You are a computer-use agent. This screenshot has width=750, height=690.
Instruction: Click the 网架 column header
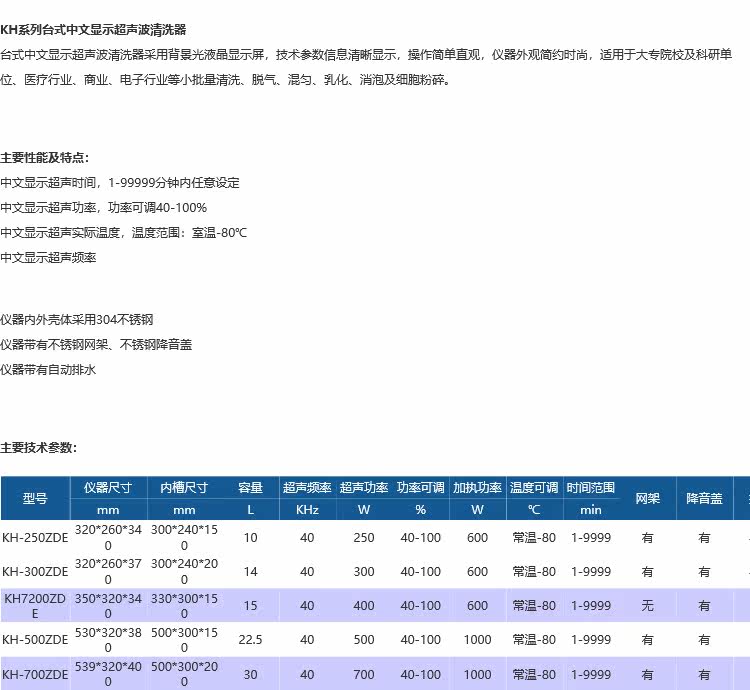(648, 499)
